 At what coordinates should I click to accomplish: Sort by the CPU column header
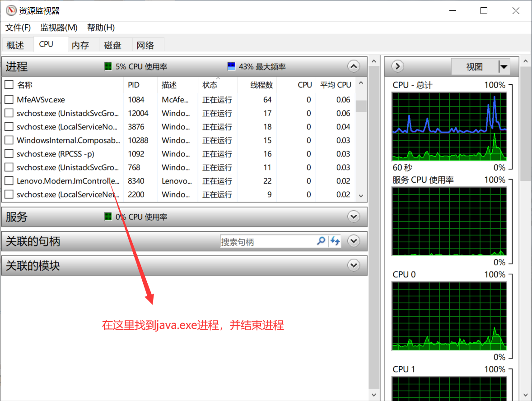[296, 85]
